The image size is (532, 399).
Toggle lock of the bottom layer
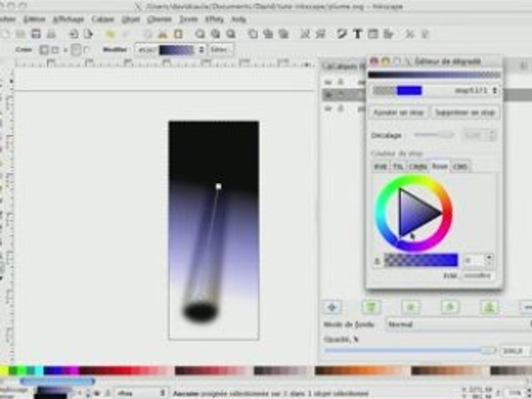click(x=341, y=109)
